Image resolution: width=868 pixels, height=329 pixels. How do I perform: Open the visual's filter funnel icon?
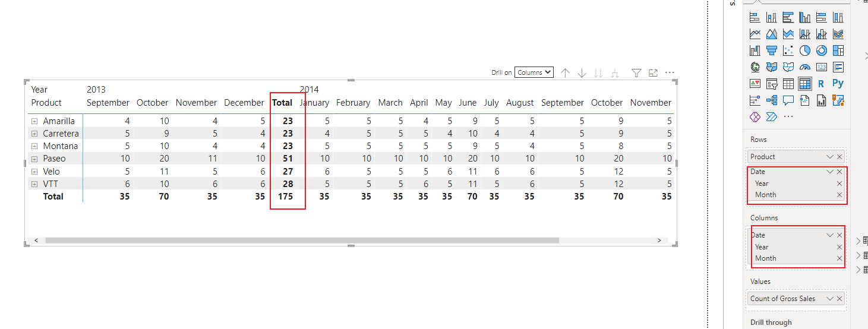tap(636, 72)
